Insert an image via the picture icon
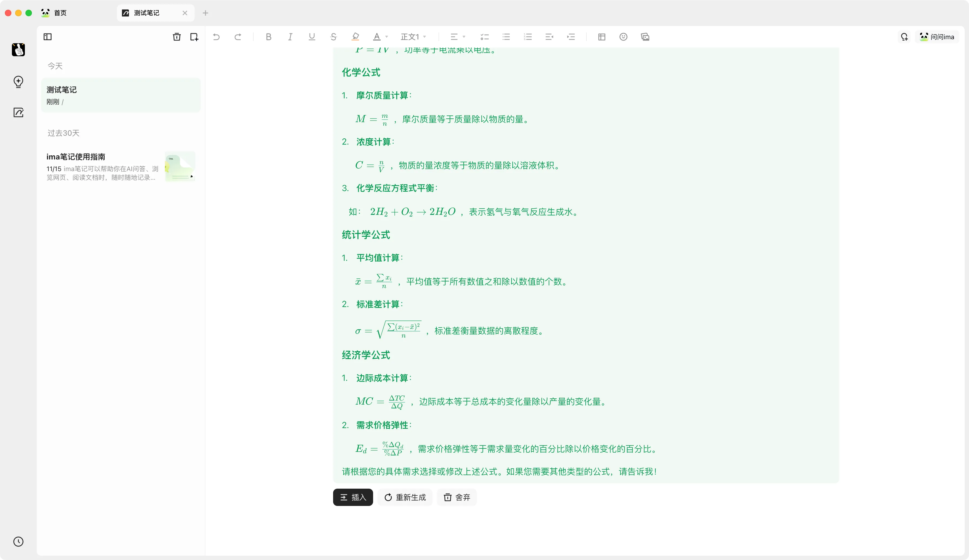The image size is (969, 560). [645, 37]
